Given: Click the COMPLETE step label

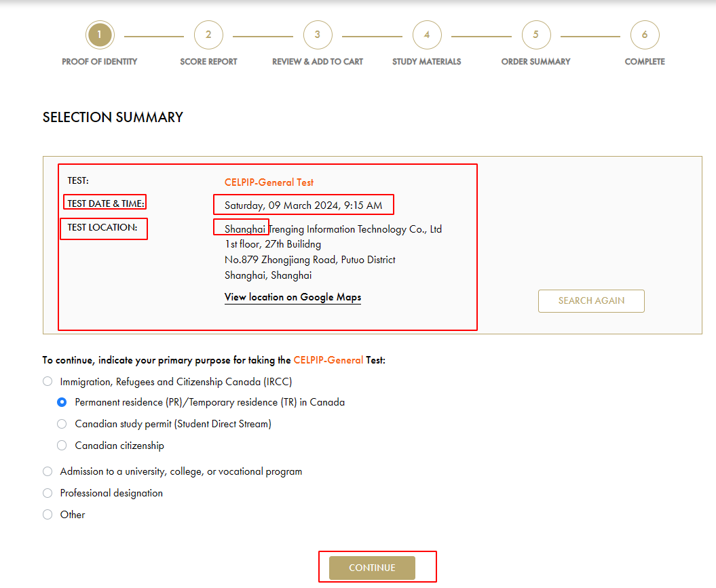Looking at the screenshot, I should point(645,62).
